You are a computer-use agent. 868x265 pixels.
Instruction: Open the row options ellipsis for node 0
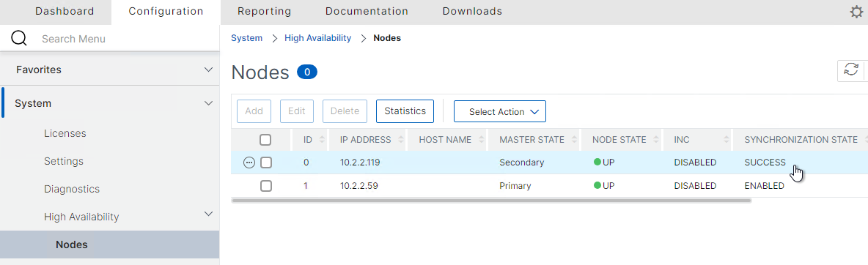tap(249, 163)
